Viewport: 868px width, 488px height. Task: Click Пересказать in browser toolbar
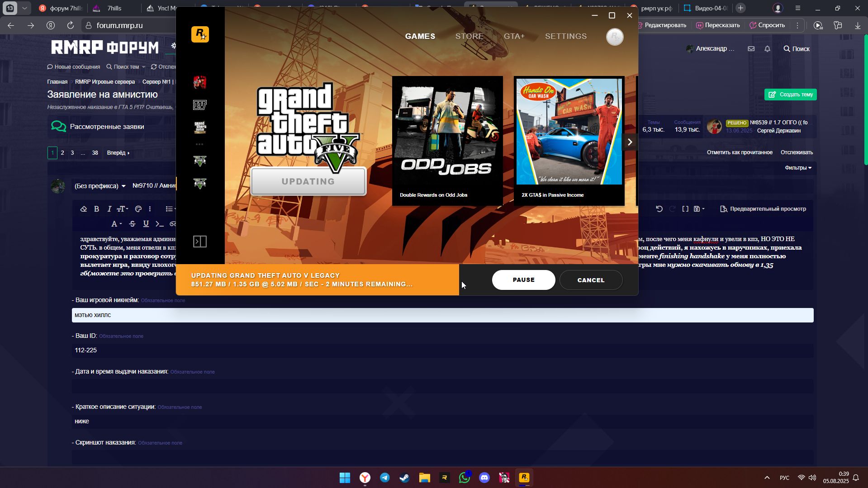(718, 25)
